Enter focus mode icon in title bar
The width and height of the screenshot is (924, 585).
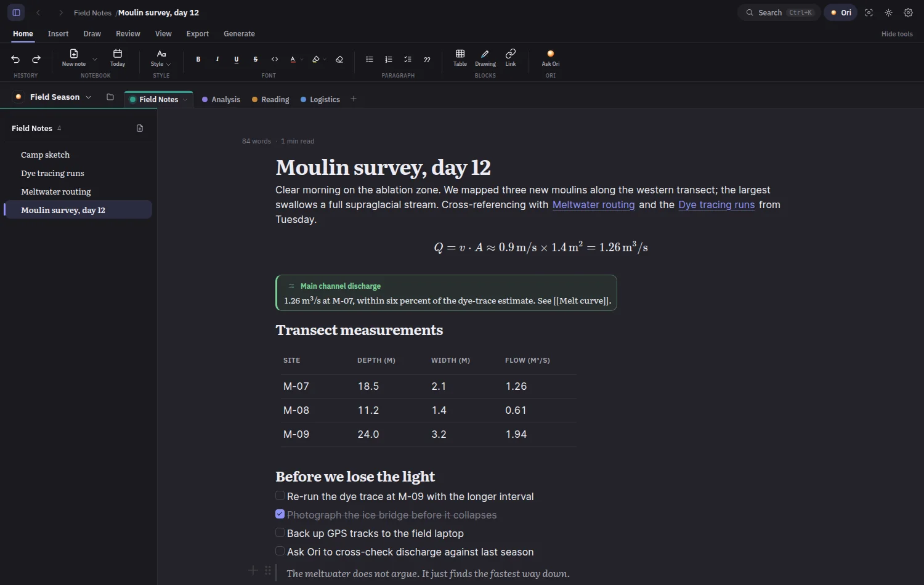[869, 12]
